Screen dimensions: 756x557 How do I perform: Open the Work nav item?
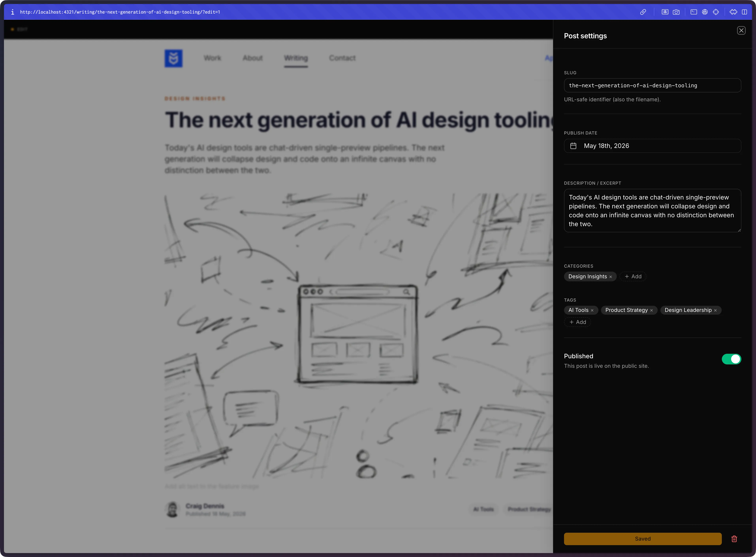click(x=212, y=58)
